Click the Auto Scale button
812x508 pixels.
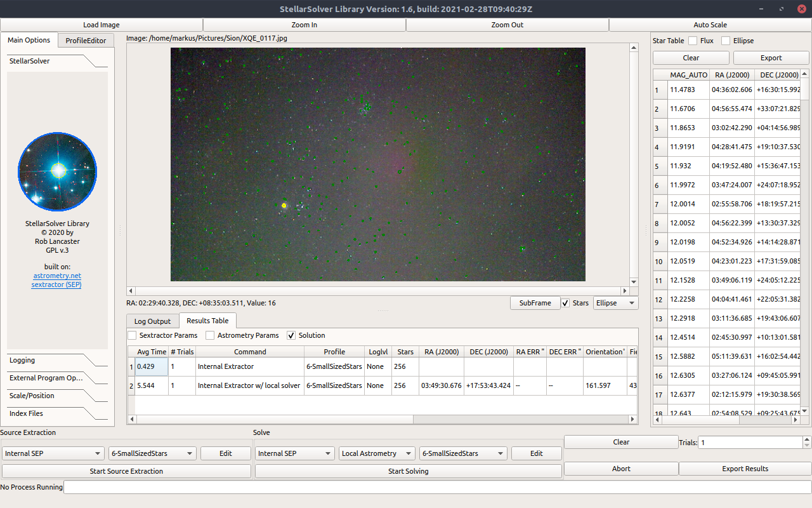(710, 25)
